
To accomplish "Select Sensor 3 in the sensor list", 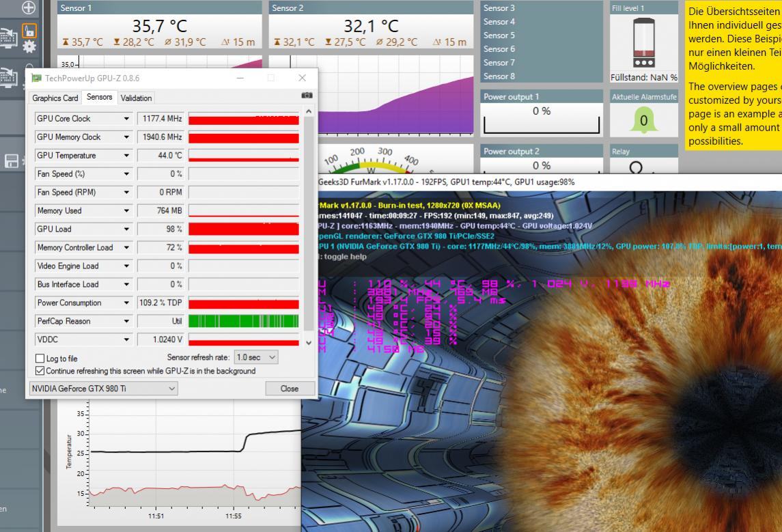I will (499, 8).
